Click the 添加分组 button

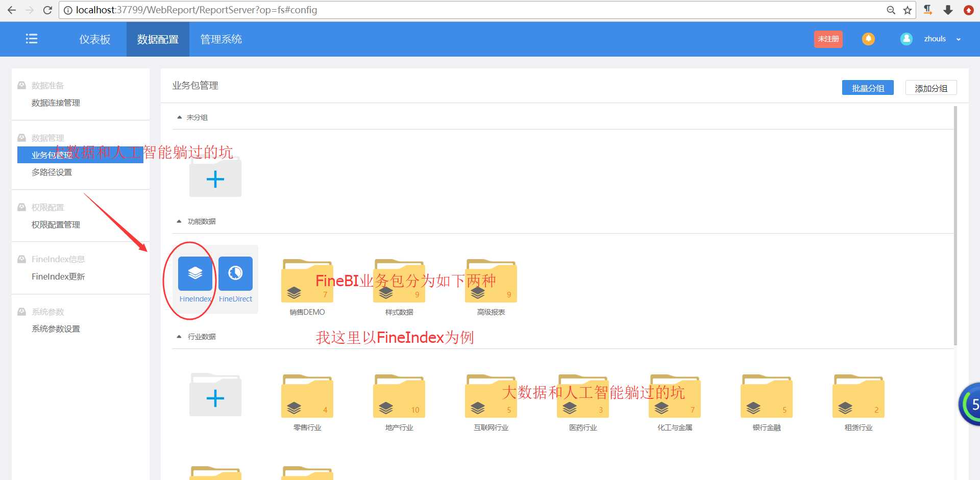point(931,88)
